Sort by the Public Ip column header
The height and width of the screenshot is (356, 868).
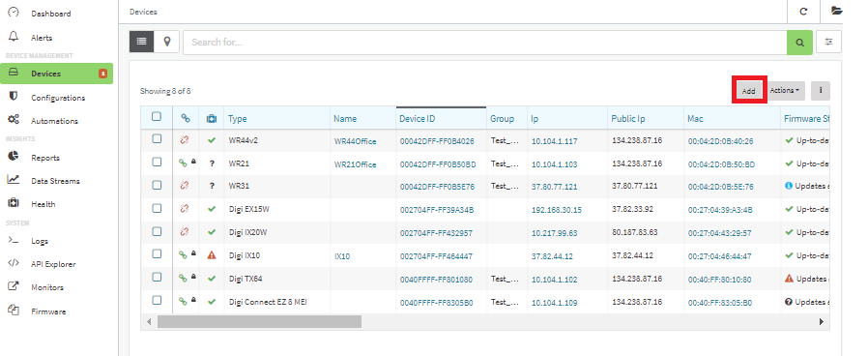pyautogui.click(x=627, y=118)
